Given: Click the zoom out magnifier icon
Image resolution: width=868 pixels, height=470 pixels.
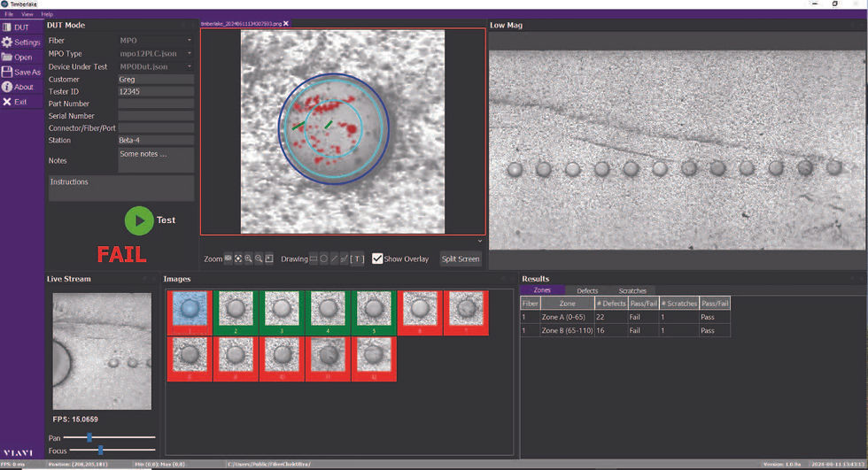Looking at the screenshot, I should tap(259, 259).
